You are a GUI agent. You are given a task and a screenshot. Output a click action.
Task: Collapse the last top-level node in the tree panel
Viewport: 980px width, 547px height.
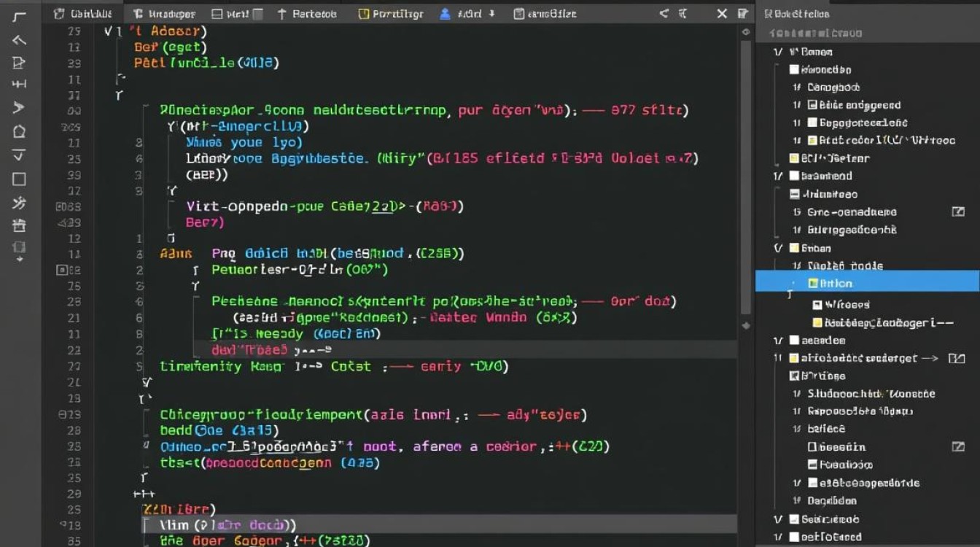[778, 537]
